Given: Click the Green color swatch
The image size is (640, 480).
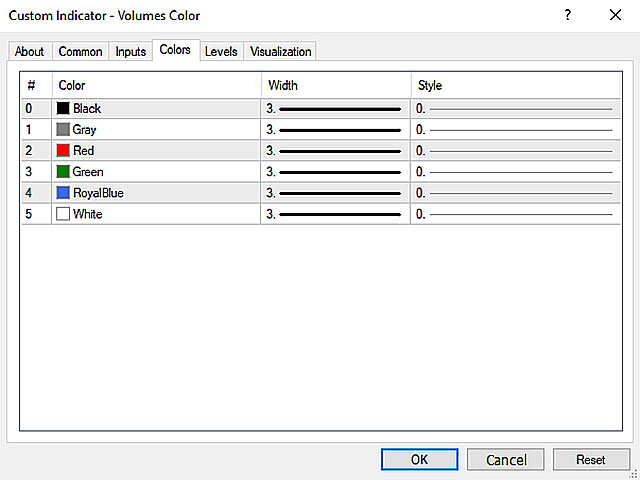Looking at the screenshot, I should (x=63, y=172).
